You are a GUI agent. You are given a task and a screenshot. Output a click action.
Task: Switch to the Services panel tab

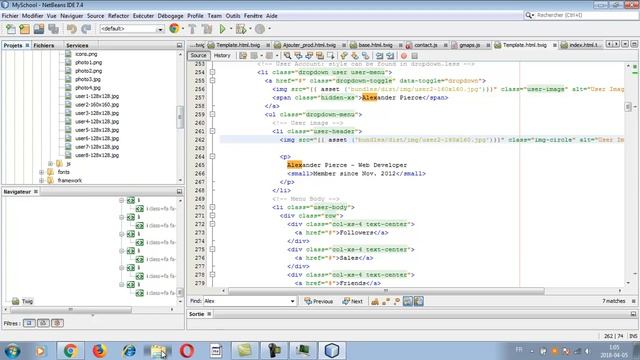coord(77,45)
